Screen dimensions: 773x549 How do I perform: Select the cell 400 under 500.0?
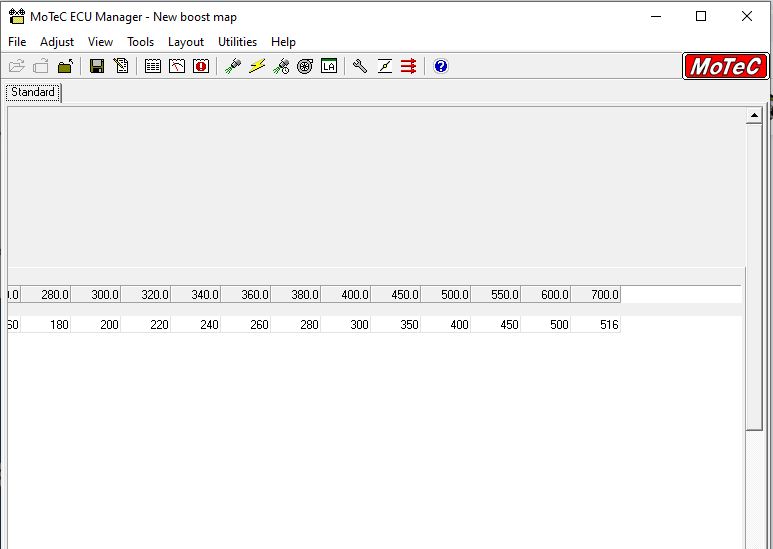coord(446,324)
